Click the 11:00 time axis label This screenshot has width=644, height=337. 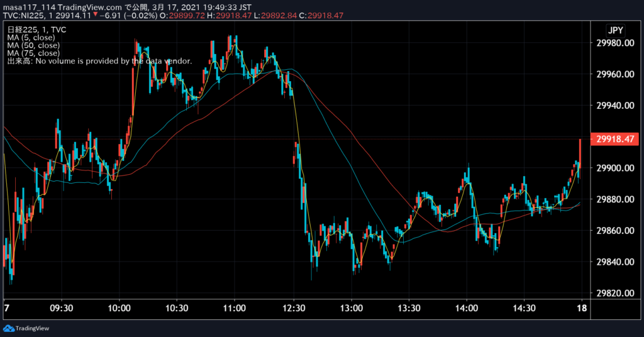tap(234, 308)
